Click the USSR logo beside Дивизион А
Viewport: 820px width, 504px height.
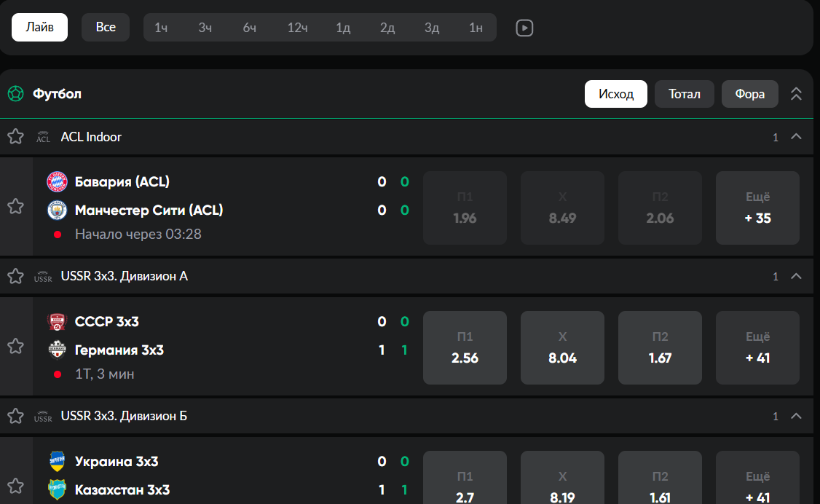click(x=43, y=277)
